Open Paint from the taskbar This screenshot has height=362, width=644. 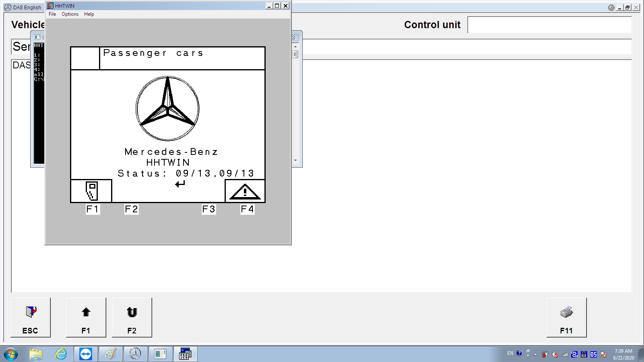pyautogui.click(x=110, y=354)
